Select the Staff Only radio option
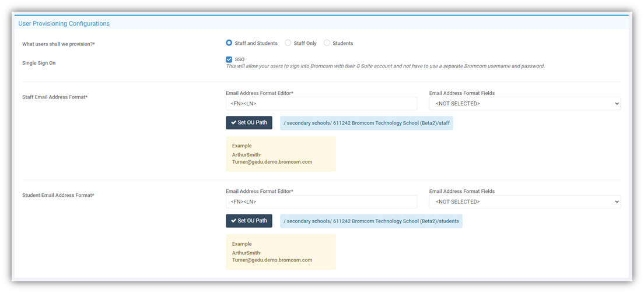 (288, 43)
